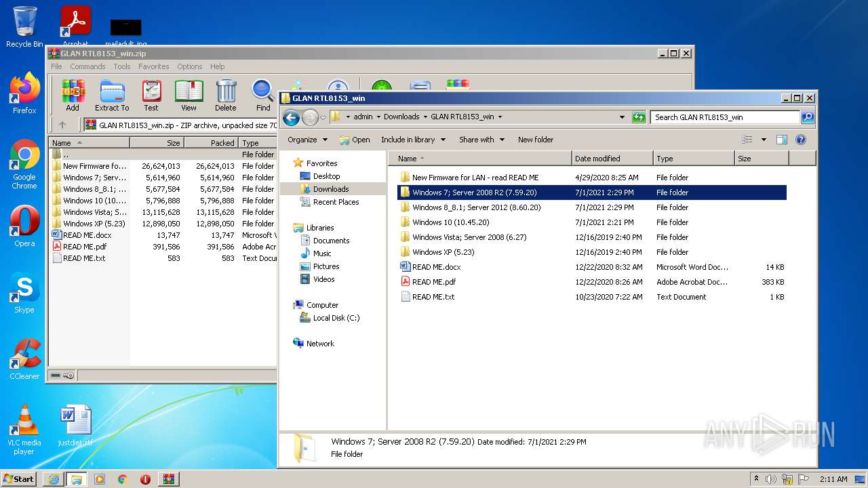
Task: Click Explorer Back navigation button
Action: [x=292, y=117]
